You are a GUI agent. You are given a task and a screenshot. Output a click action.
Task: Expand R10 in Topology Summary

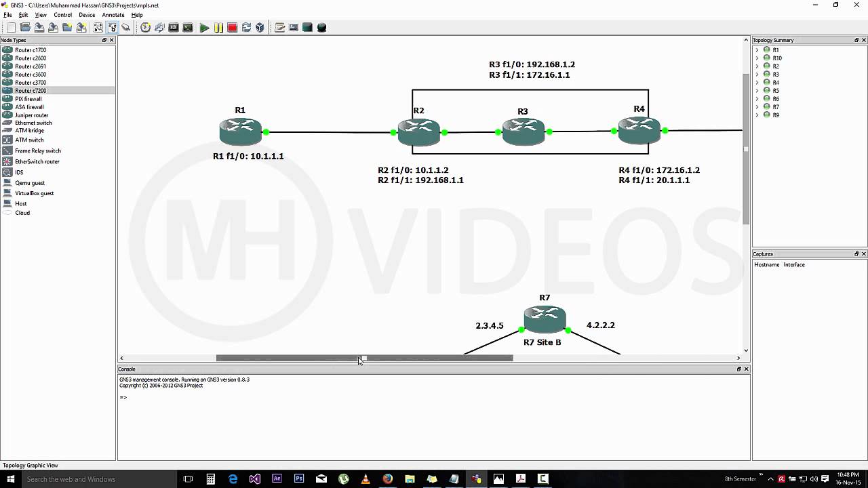click(x=757, y=58)
